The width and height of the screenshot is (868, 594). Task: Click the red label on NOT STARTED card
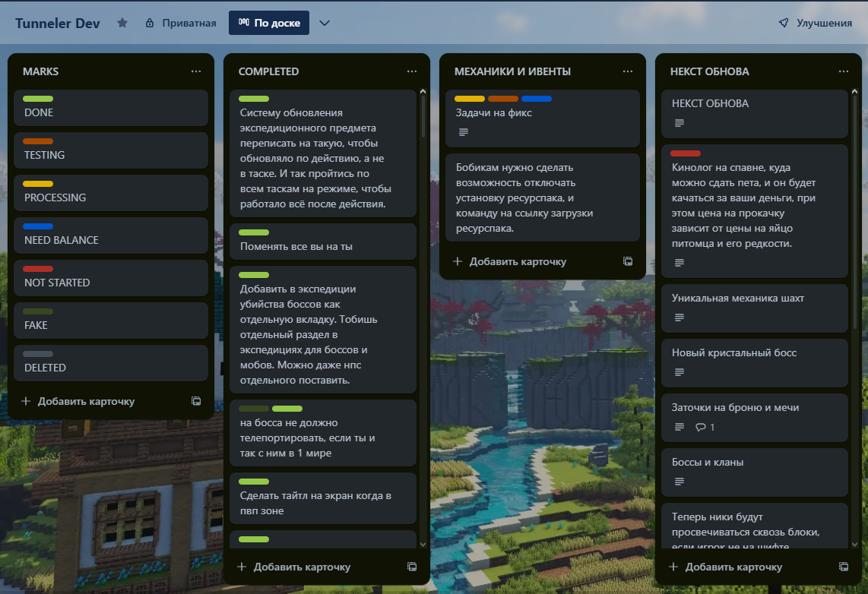pos(38,269)
